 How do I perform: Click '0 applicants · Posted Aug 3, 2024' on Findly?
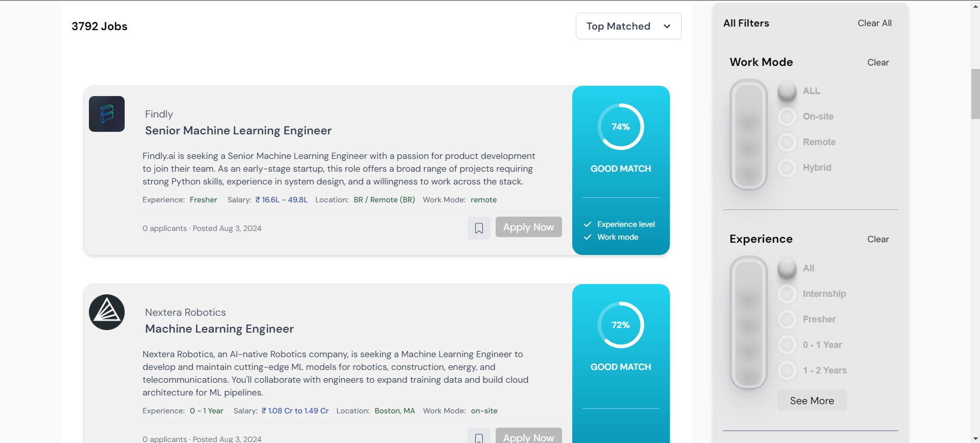[202, 228]
